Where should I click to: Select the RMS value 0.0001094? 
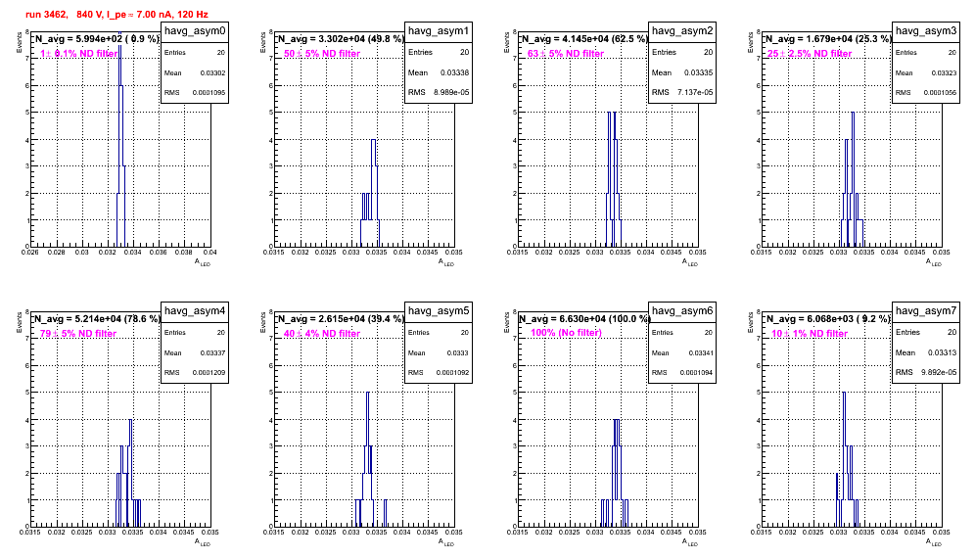(x=696, y=372)
